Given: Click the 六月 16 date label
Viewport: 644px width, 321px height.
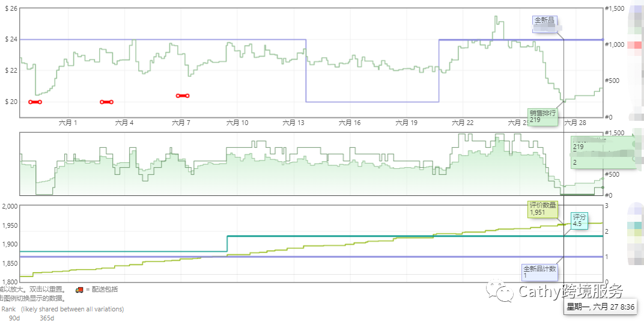Looking at the screenshot, I should tap(350, 123).
